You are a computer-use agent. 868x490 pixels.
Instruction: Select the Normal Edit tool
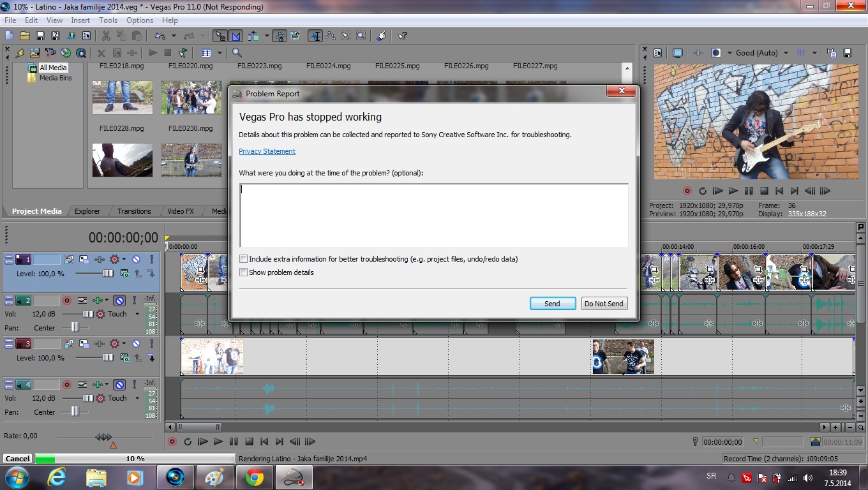pyautogui.click(x=315, y=36)
